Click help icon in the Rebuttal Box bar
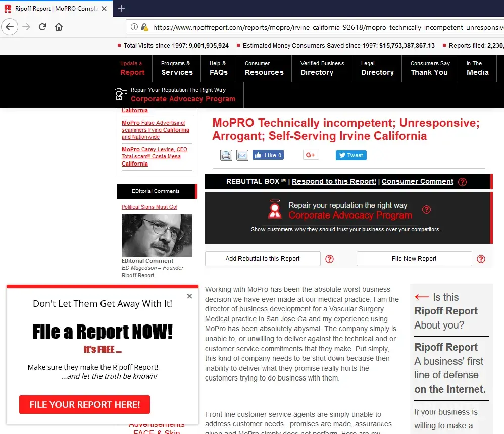 pos(462,182)
